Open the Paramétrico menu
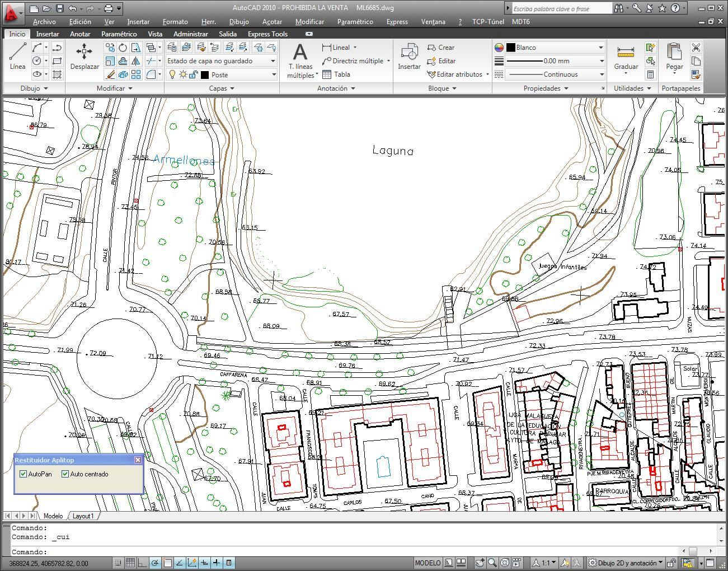Viewport: 728px width, 571px height. click(355, 22)
